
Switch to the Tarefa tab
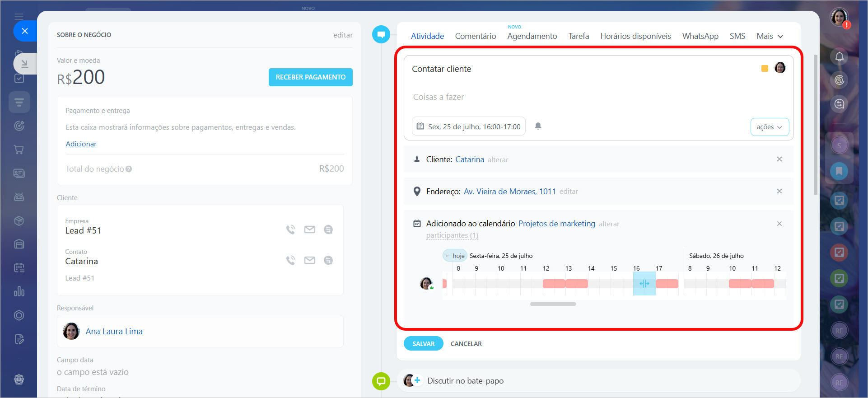[x=579, y=36]
